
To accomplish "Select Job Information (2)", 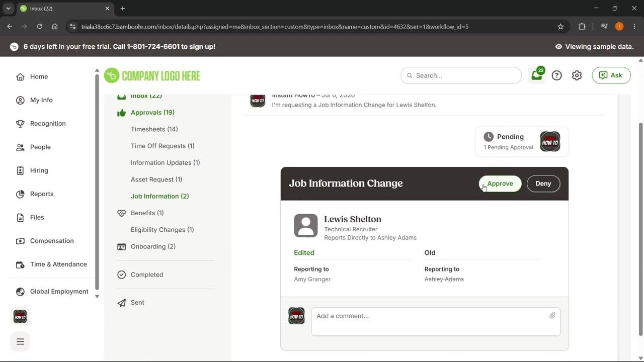I will [160, 196].
